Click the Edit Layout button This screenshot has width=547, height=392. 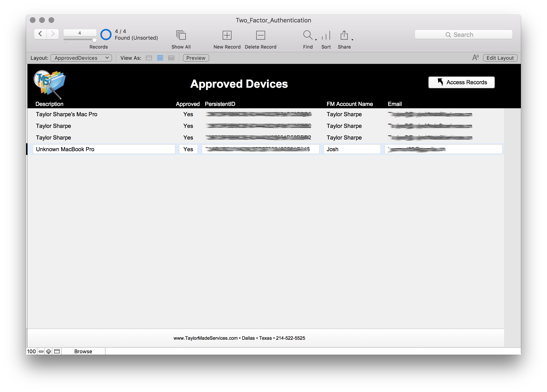click(x=500, y=58)
